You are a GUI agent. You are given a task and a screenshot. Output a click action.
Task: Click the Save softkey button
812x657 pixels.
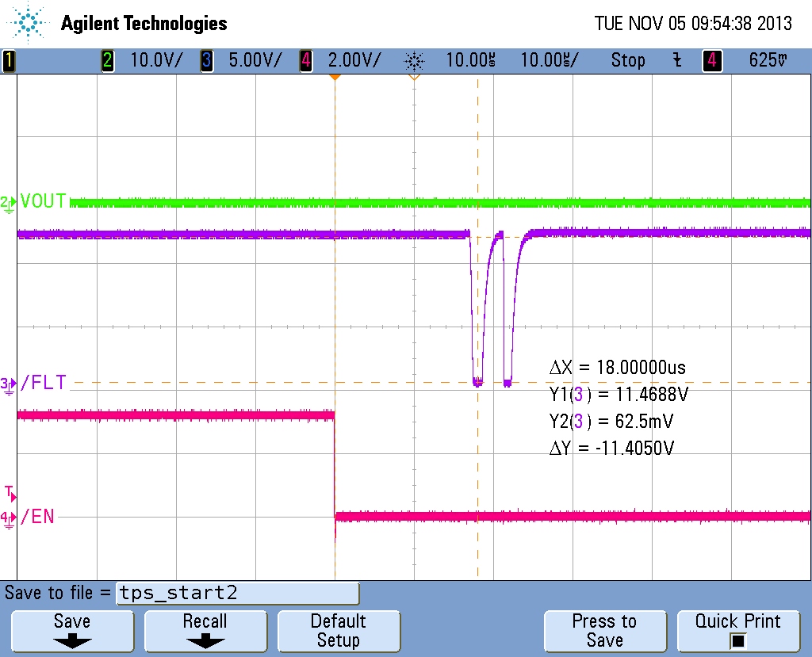pos(72,631)
